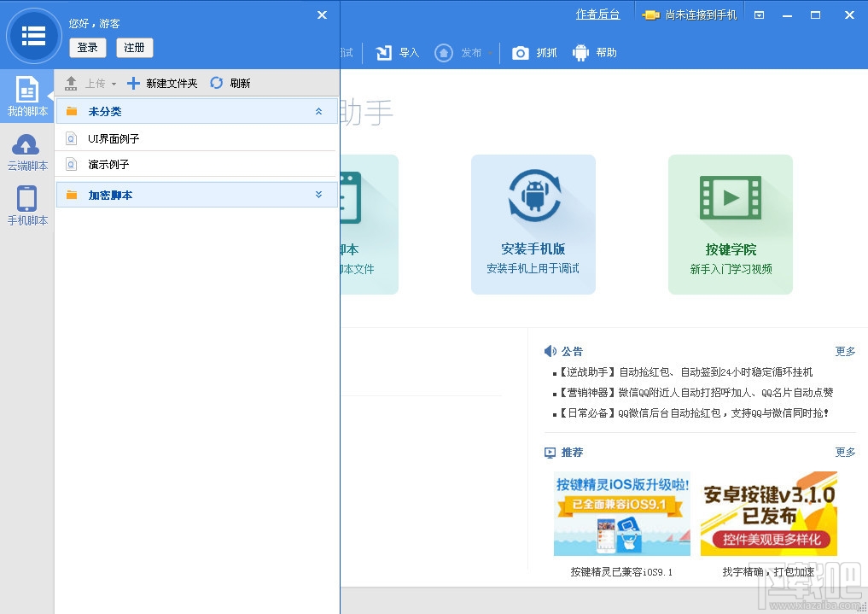The height and width of the screenshot is (614, 868).
Task: Expand the 加密脚本 folder chevron
Action: (319, 195)
